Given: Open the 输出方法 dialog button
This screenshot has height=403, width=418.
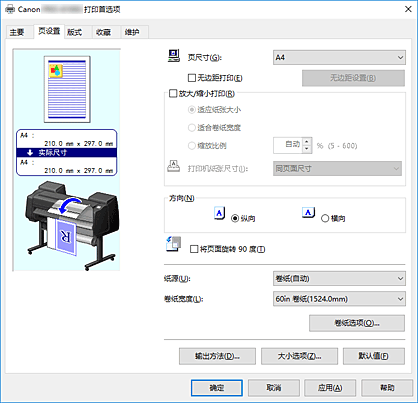Looking at the screenshot, I should 217,356.
